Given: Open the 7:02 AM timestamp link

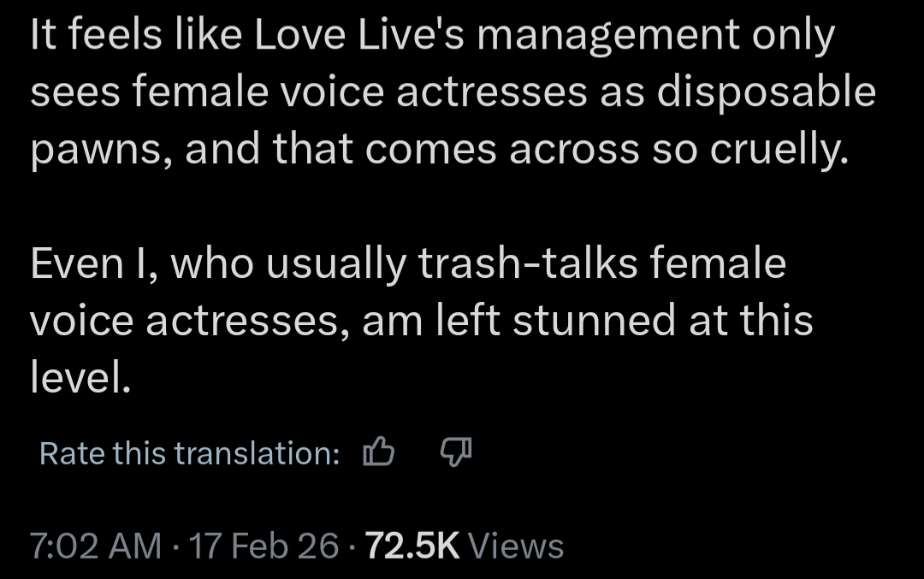Looking at the screenshot, I should click(95, 546).
